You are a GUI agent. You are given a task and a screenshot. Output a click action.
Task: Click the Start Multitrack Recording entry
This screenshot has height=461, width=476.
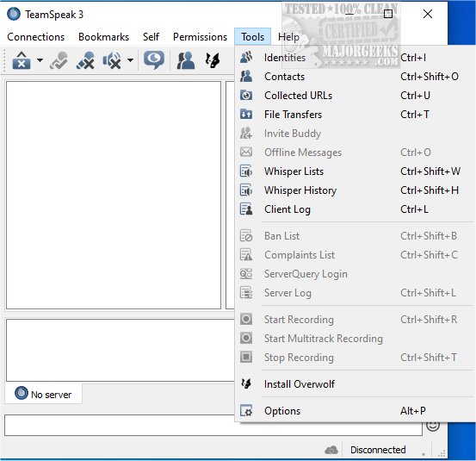(355, 339)
